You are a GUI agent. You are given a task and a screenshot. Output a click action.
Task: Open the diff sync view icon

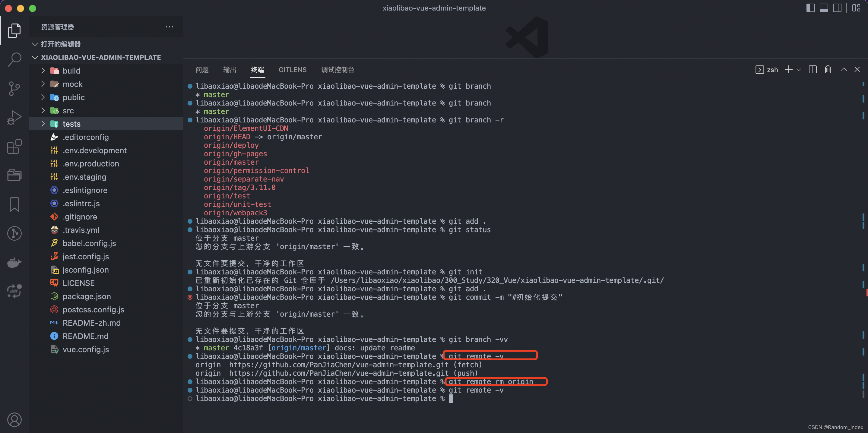[14, 291]
